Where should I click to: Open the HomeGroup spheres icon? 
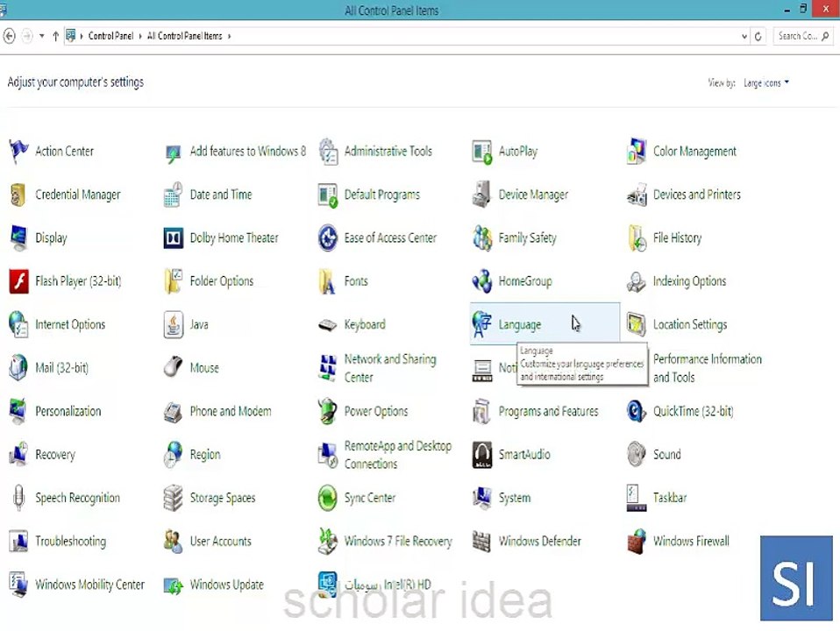[482, 281]
